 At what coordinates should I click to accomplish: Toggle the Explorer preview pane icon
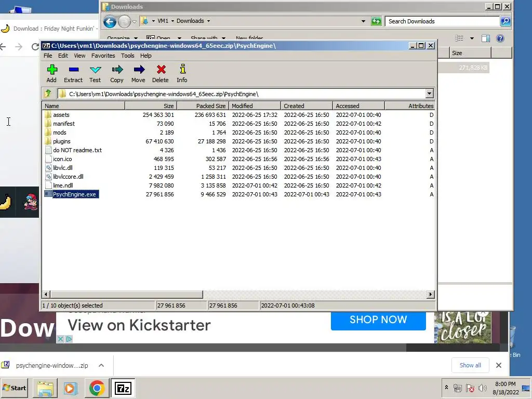486,38
